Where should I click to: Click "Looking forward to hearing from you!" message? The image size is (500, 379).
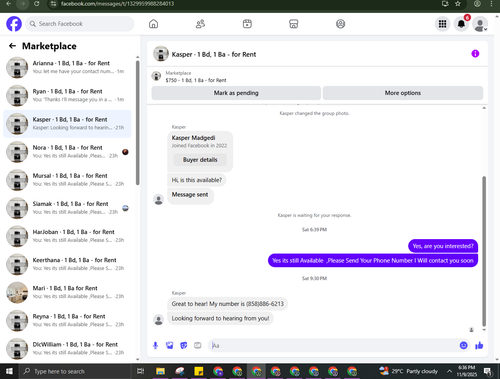(x=220, y=318)
